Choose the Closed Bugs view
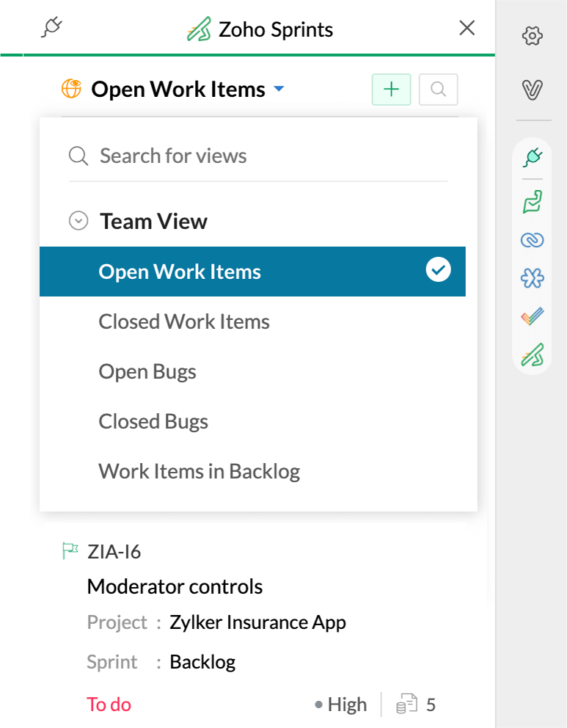 coord(153,421)
